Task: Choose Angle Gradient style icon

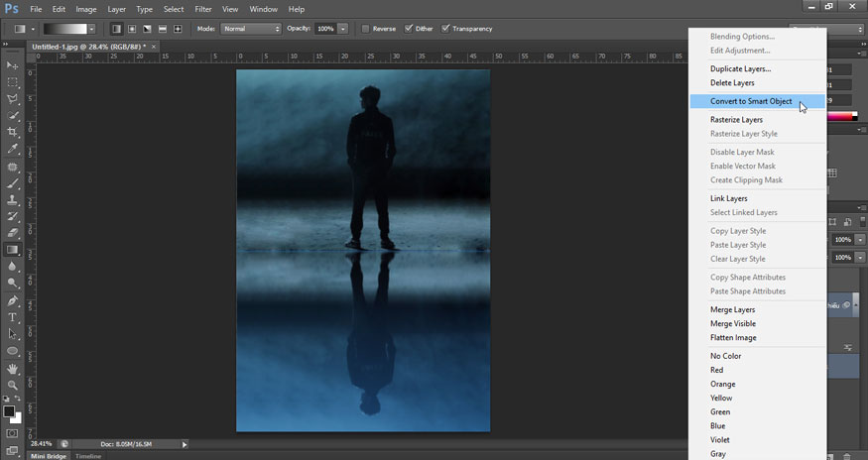Action: [x=147, y=29]
